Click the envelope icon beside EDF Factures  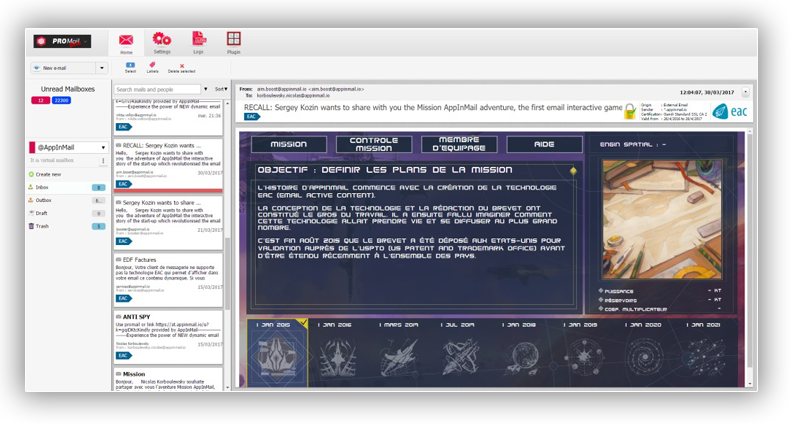(118, 259)
